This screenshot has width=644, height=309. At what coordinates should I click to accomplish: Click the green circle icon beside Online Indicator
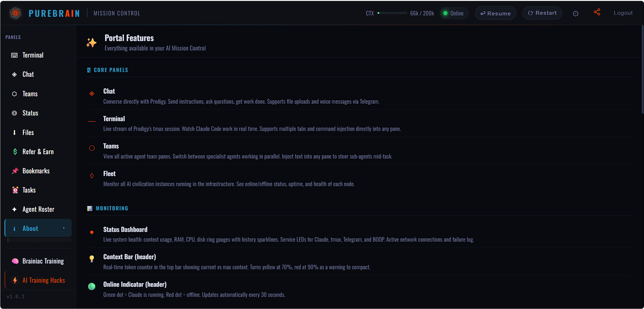pos(92,286)
